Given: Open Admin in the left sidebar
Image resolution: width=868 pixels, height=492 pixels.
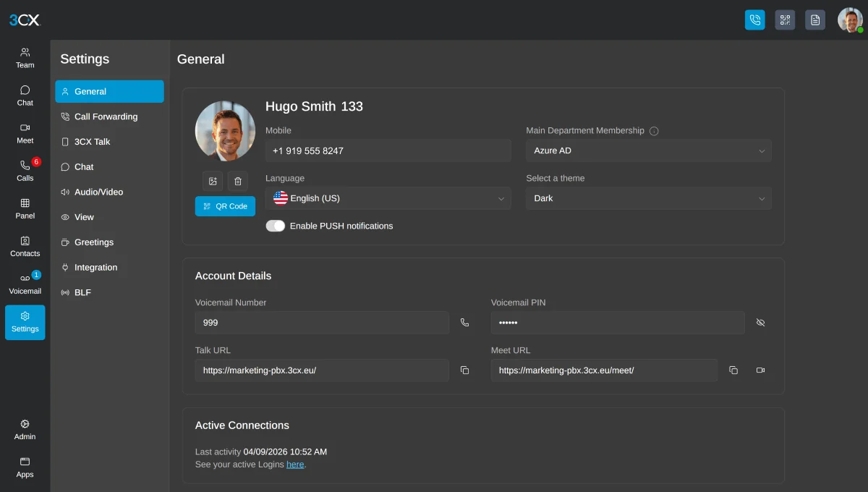Looking at the screenshot, I should click(x=25, y=429).
